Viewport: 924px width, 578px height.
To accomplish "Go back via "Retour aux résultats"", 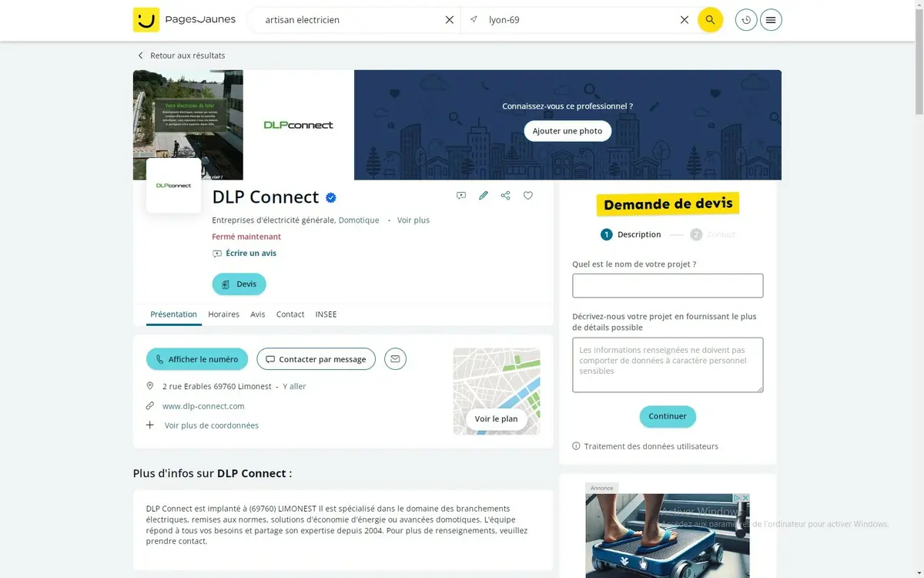I will (187, 55).
